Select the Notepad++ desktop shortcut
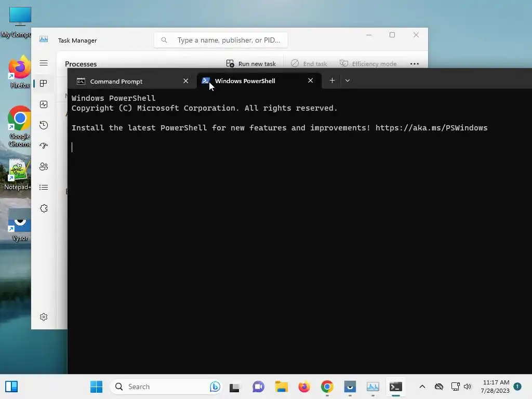The height and width of the screenshot is (399, 532). click(18, 175)
